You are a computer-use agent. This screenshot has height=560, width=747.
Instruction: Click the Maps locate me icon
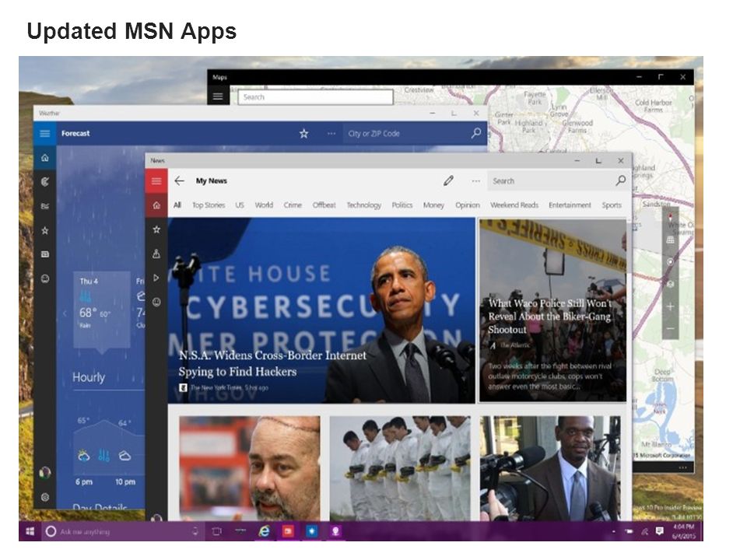click(x=670, y=261)
